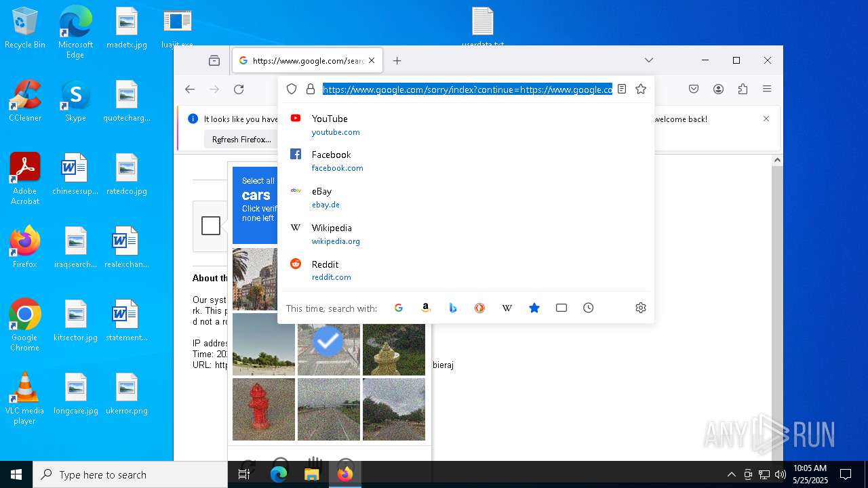
Task: Select the building with palm tree tile
Action: click(255, 279)
